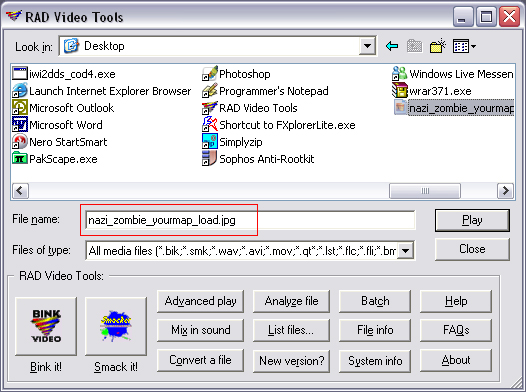Viewport: 526px width, 392px height.
Task: Select the 'Microsoft Word' file name text
Action: pyautogui.click(x=66, y=125)
